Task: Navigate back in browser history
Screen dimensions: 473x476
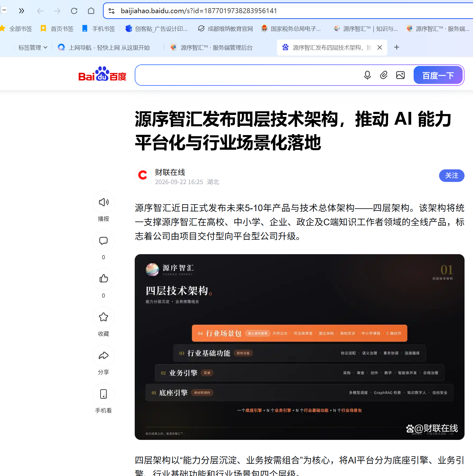Action: (40, 11)
